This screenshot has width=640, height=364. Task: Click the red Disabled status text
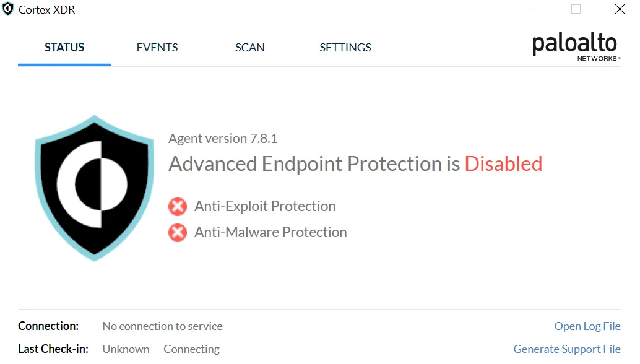coord(503,164)
